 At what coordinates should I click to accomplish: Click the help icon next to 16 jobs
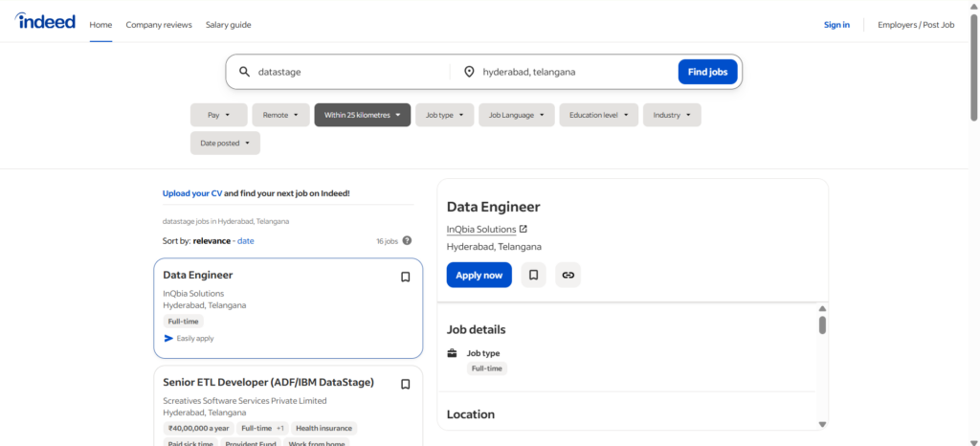(x=407, y=240)
